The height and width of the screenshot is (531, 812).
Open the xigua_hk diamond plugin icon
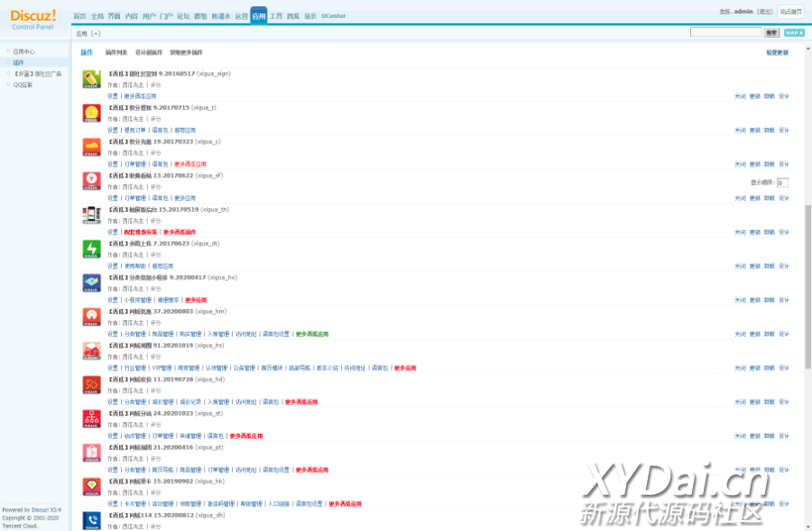coord(92,487)
